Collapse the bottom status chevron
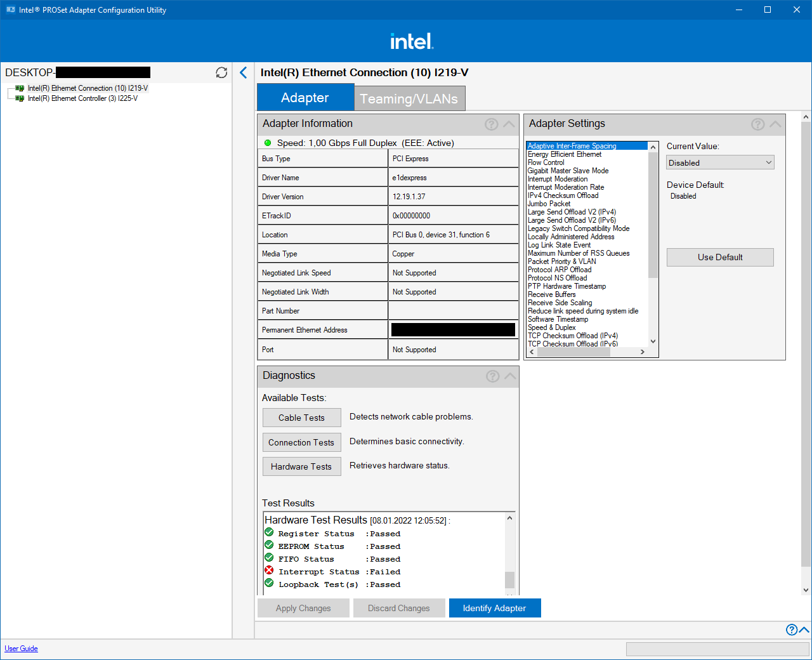This screenshot has height=660, width=812. 804,630
